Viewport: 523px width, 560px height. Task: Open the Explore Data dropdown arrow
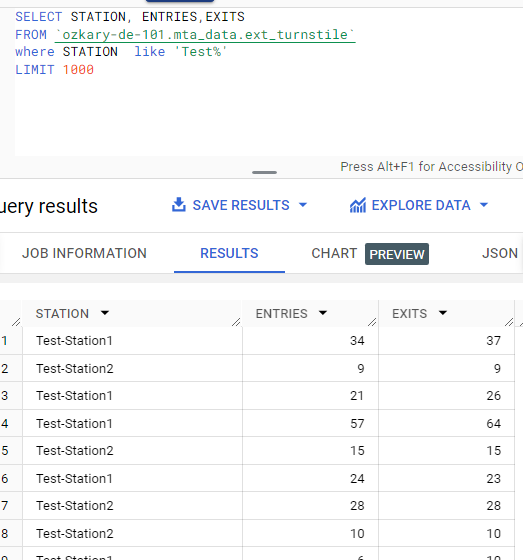click(x=484, y=205)
